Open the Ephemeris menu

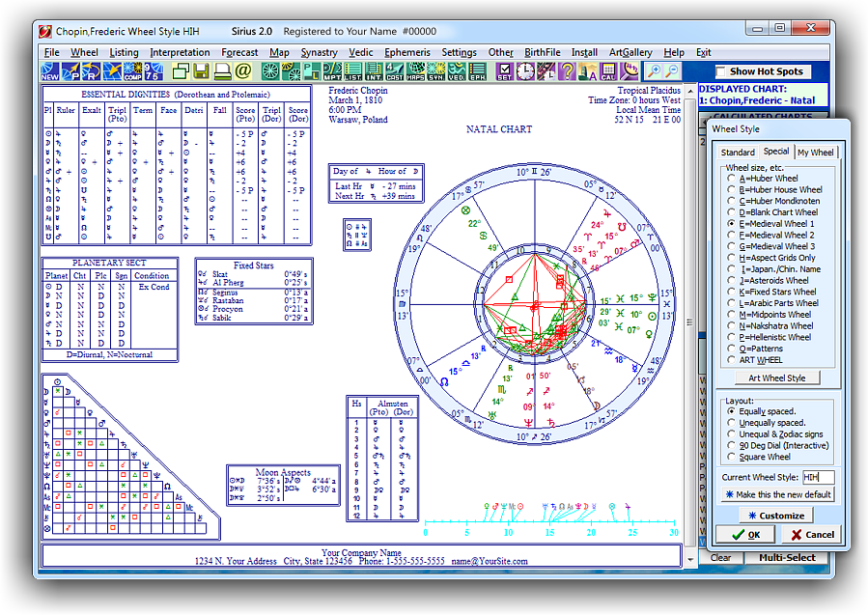(406, 52)
